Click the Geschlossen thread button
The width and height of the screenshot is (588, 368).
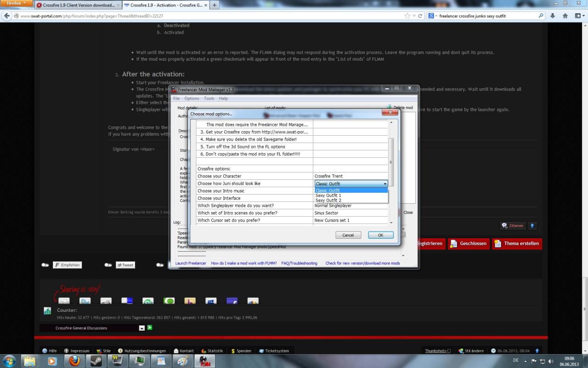468,244
